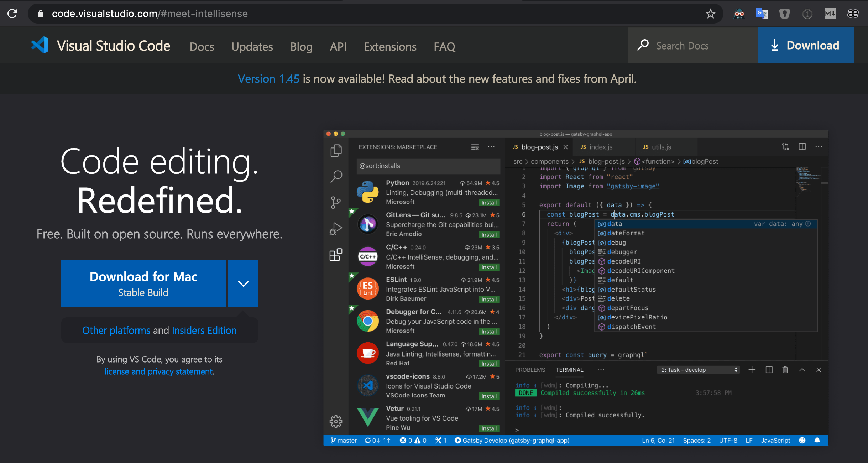
Task: Split the editor with the split icon
Action: (x=802, y=147)
